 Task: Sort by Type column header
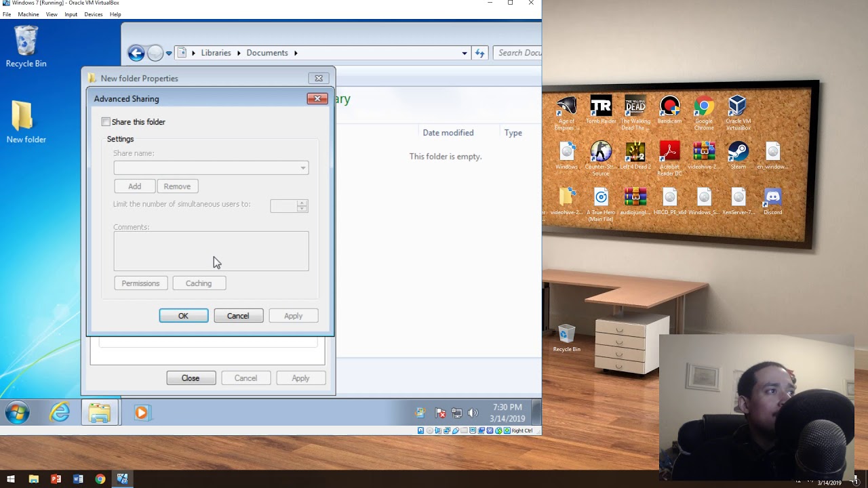coord(513,133)
